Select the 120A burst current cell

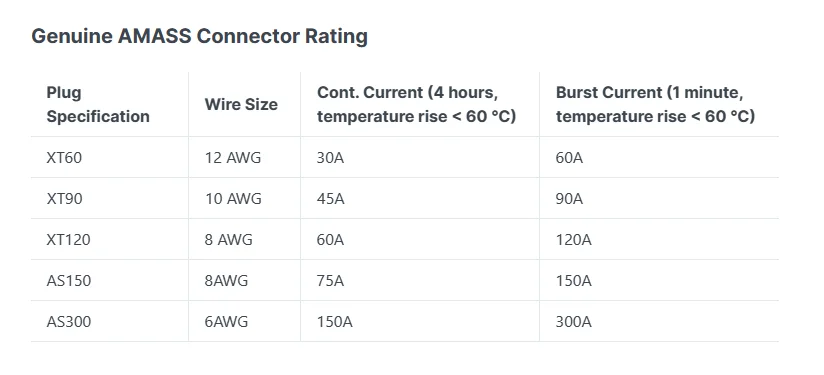(x=574, y=239)
